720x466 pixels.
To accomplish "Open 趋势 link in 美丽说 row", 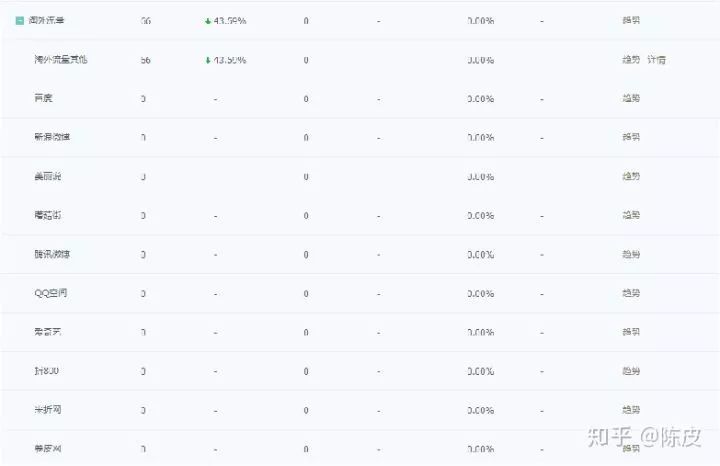I will pos(630,176).
